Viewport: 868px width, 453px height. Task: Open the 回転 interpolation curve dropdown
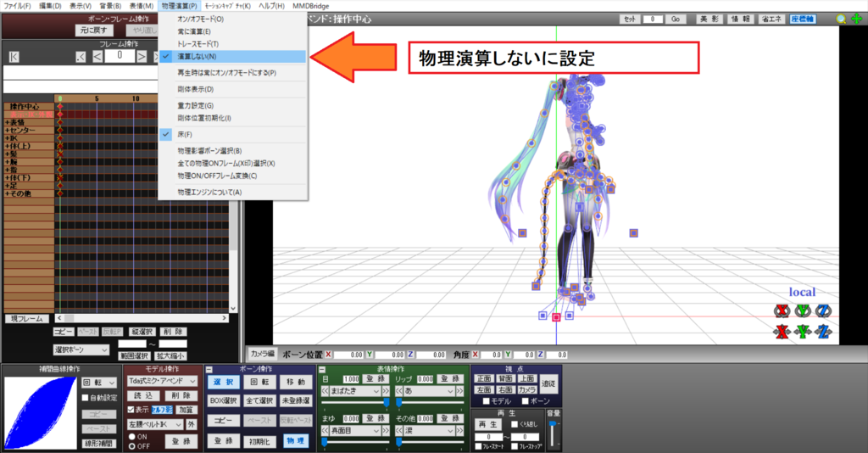pyautogui.click(x=99, y=383)
